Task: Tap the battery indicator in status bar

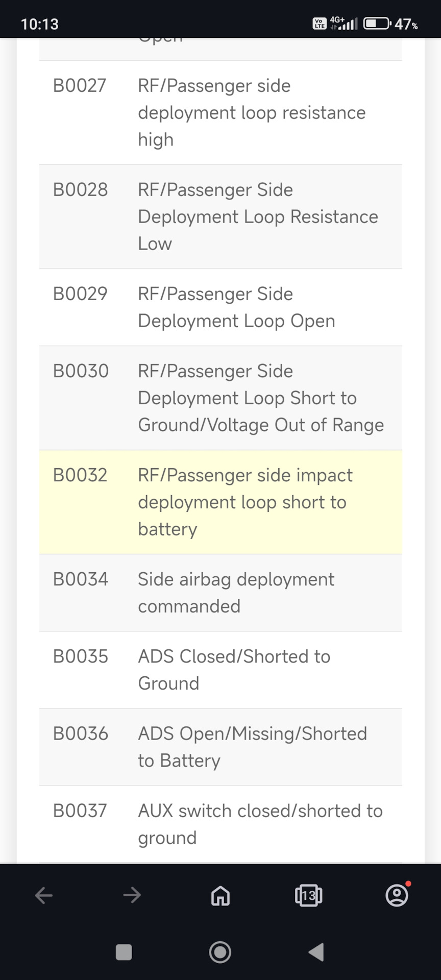Action: 377,23
